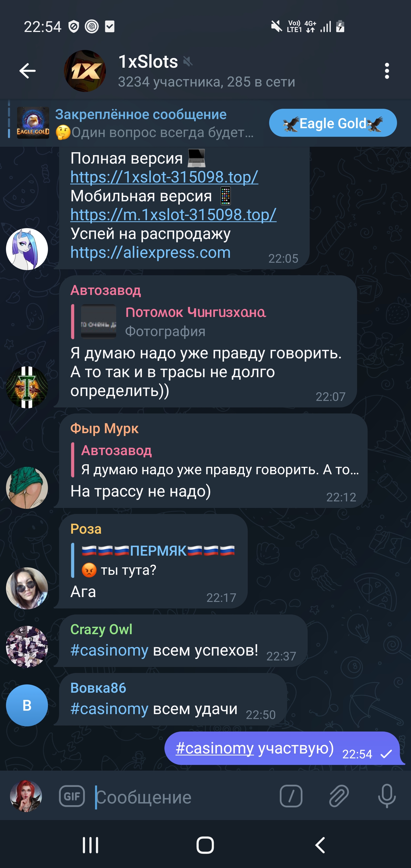Screen dimensions: 411x868
Task: Open the GIF picker icon
Action: pyautogui.click(x=72, y=797)
